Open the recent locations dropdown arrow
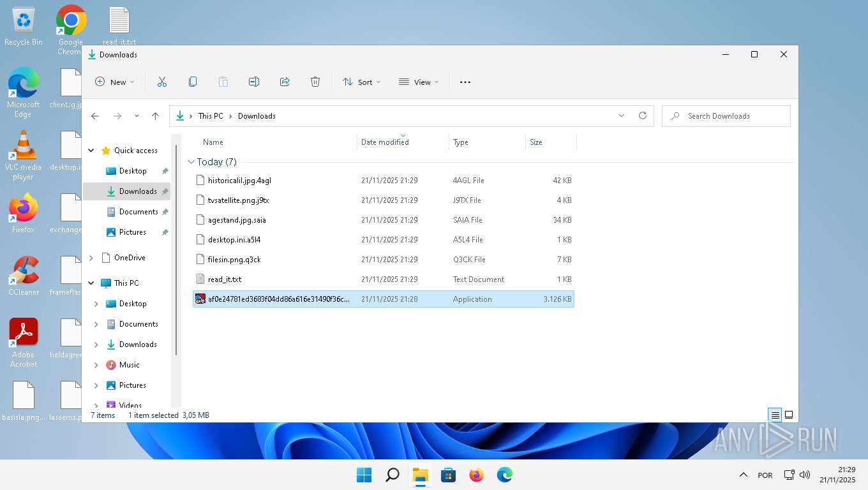The width and height of the screenshot is (868, 490). (x=137, y=116)
